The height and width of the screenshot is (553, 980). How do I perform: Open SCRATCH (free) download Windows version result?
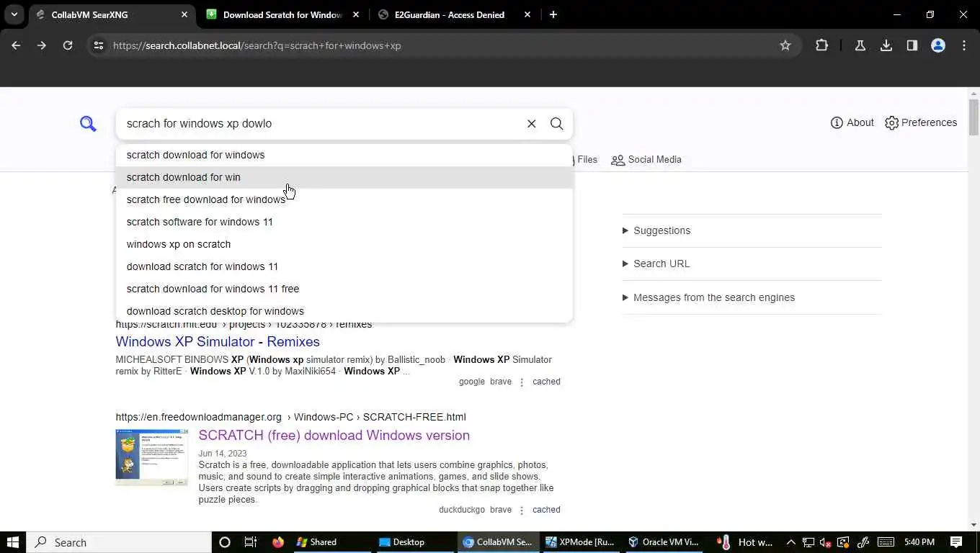click(334, 435)
